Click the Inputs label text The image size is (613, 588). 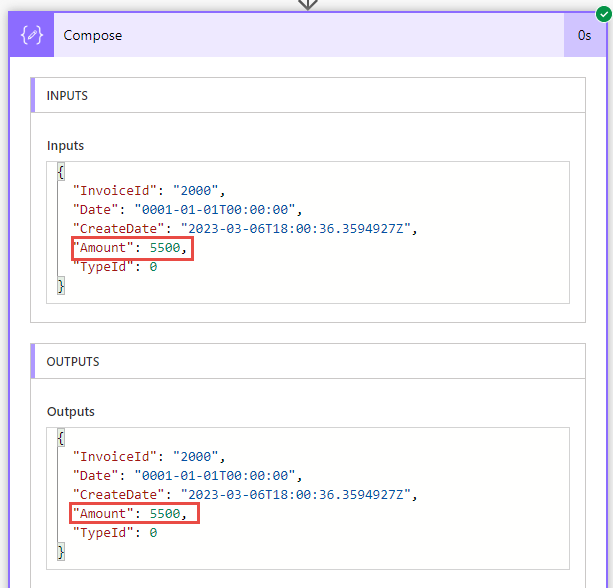65,146
